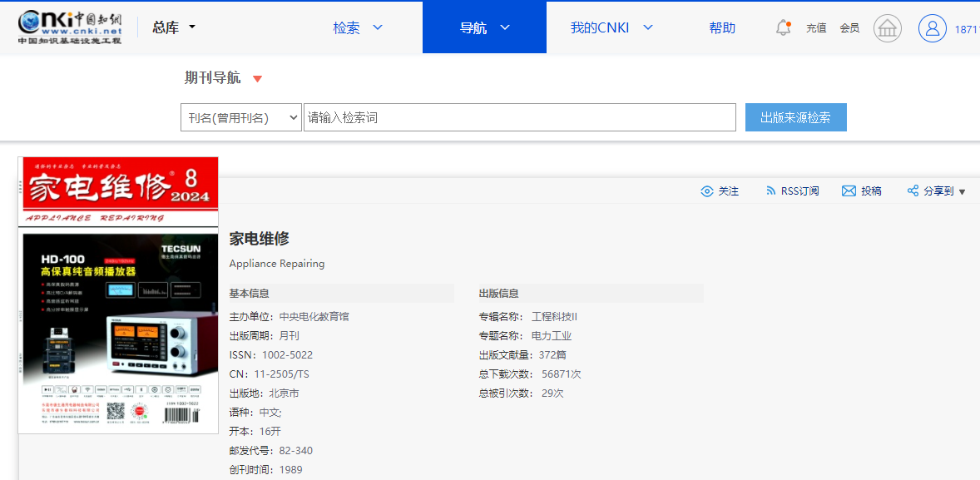Expand the 检索 menu chevron
Viewport: 980px width, 480px height.
pyautogui.click(x=377, y=27)
